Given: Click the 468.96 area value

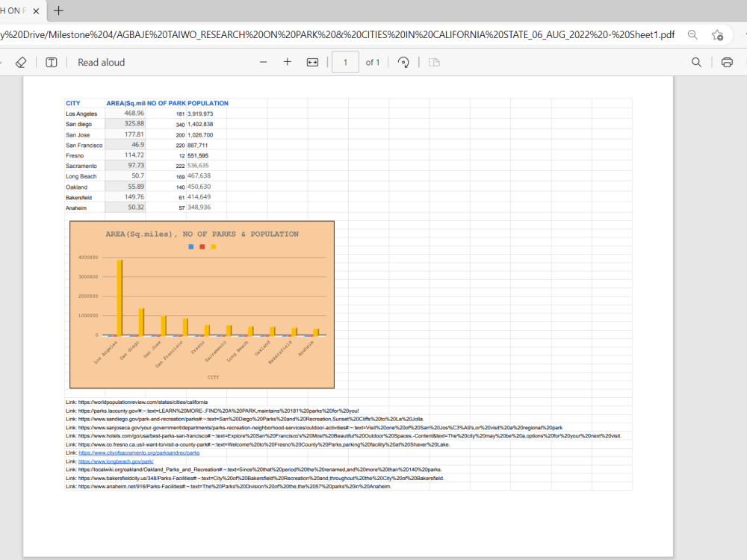Looking at the screenshot, I should [x=134, y=113].
